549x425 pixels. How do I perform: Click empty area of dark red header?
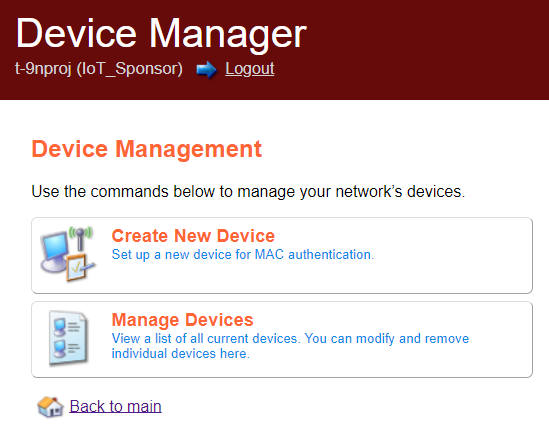[x=420, y=49]
